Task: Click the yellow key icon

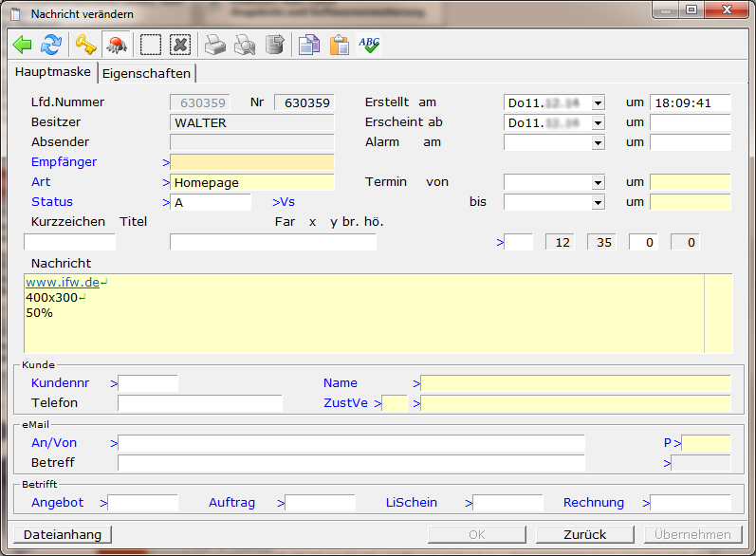Action: pyautogui.click(x=86, y=45)
